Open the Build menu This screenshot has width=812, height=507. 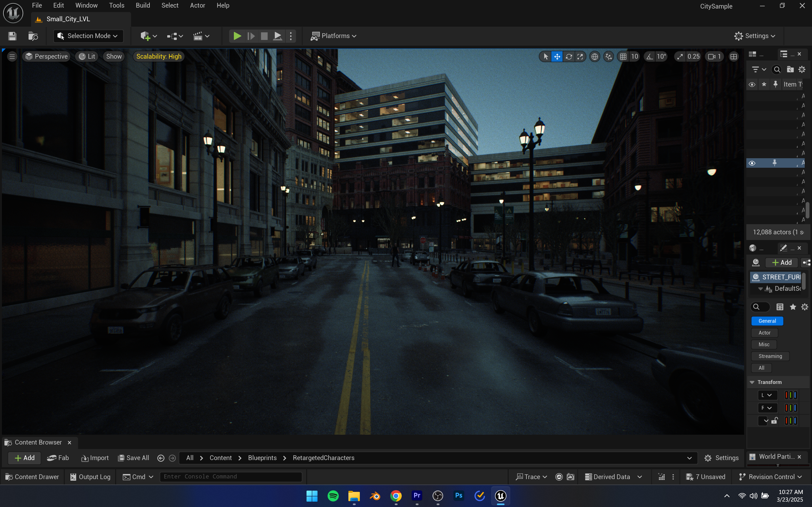click(x=142, y=5)
